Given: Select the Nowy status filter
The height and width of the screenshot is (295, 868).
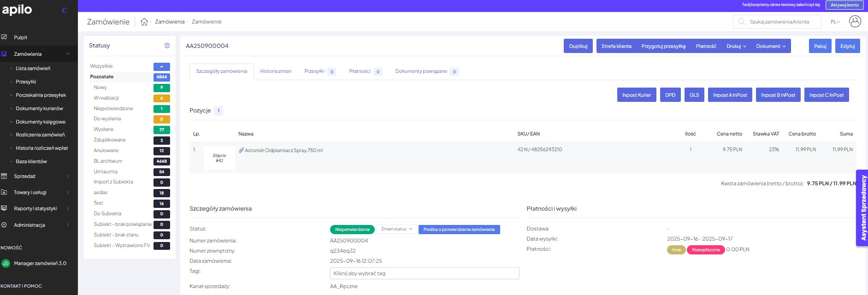Looking at the screenshot, I should point(100,88).
